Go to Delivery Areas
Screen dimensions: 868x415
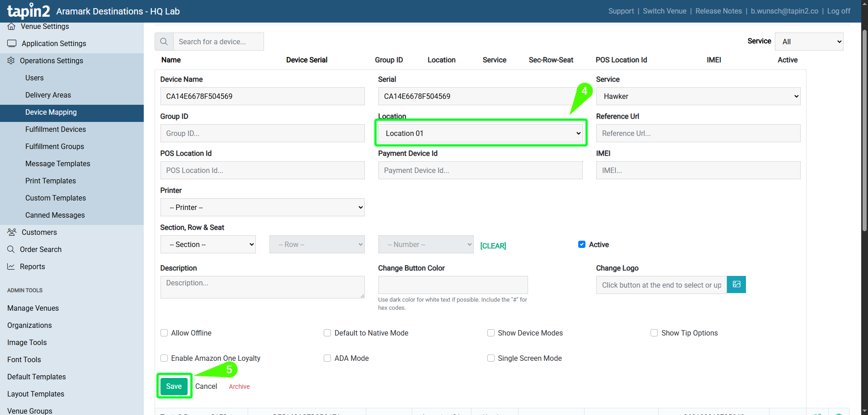tap(48, 95)
